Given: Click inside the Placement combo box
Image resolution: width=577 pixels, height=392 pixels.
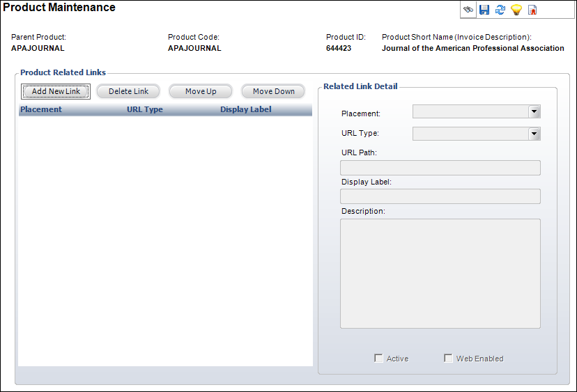Looking at the screenshot, I should click(x=470, y=111).
